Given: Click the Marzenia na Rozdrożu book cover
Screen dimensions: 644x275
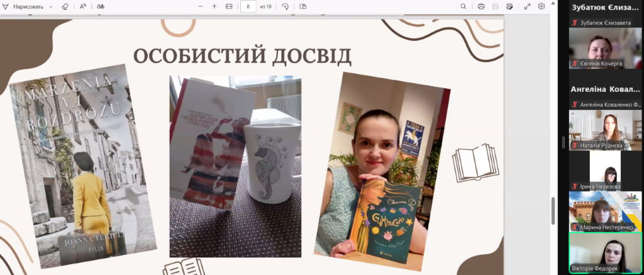Looking at the screenshot, I should 83,166.
